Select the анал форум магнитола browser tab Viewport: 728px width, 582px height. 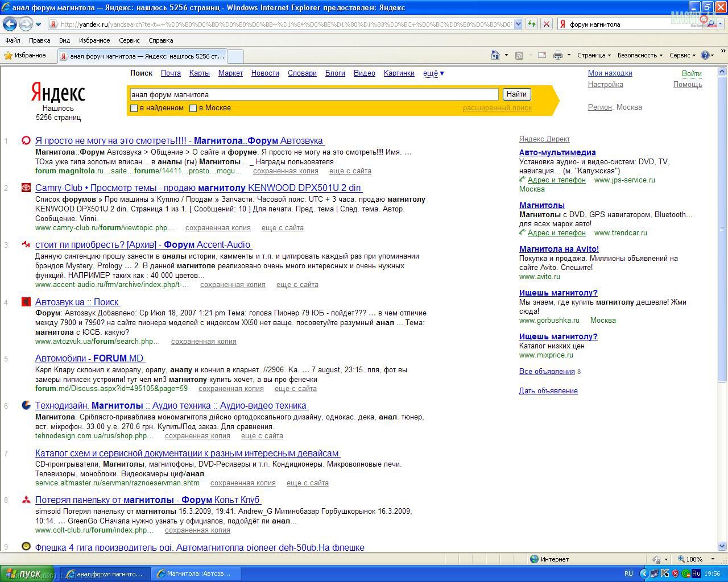(x=142, y=56)
